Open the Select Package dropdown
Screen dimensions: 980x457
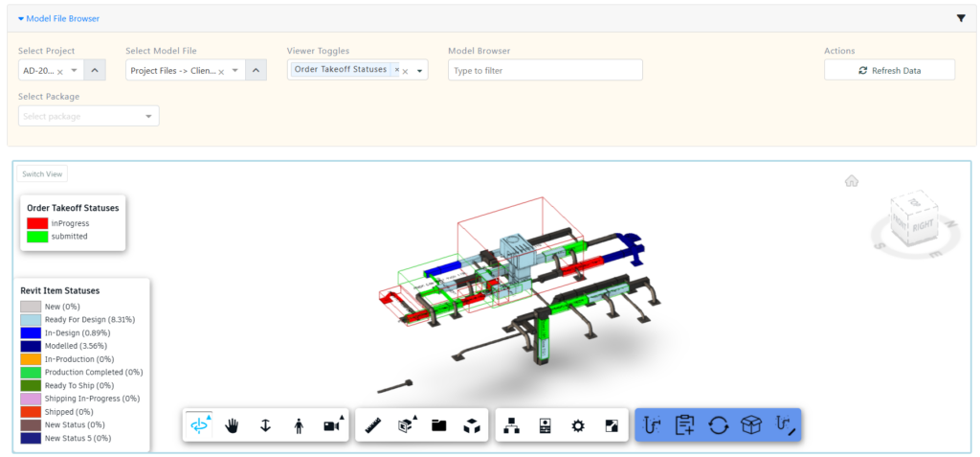click(x=88, y=116)
